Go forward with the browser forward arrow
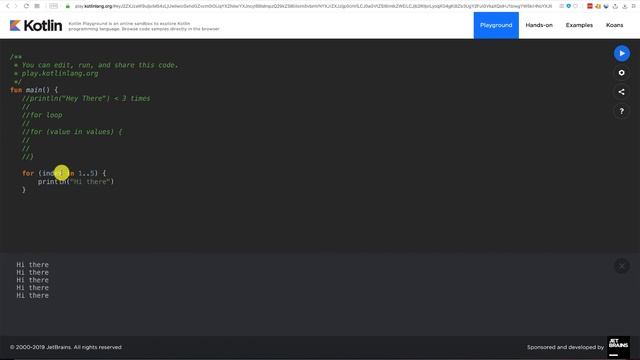 pos(16,6)
